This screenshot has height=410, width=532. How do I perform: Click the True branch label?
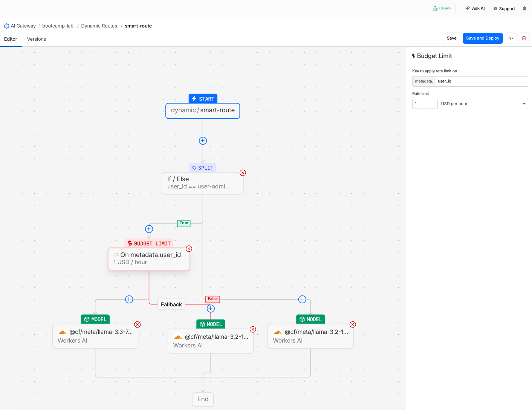184,223
